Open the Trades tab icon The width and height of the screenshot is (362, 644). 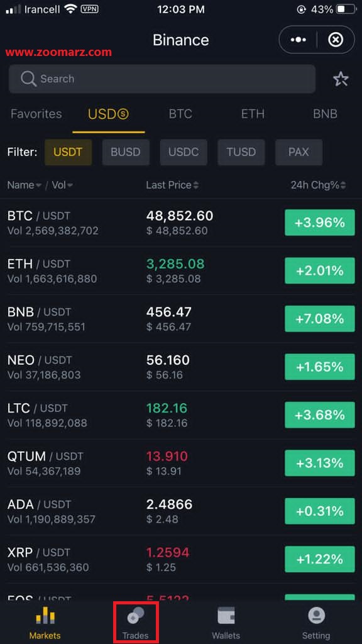point(136,616)
